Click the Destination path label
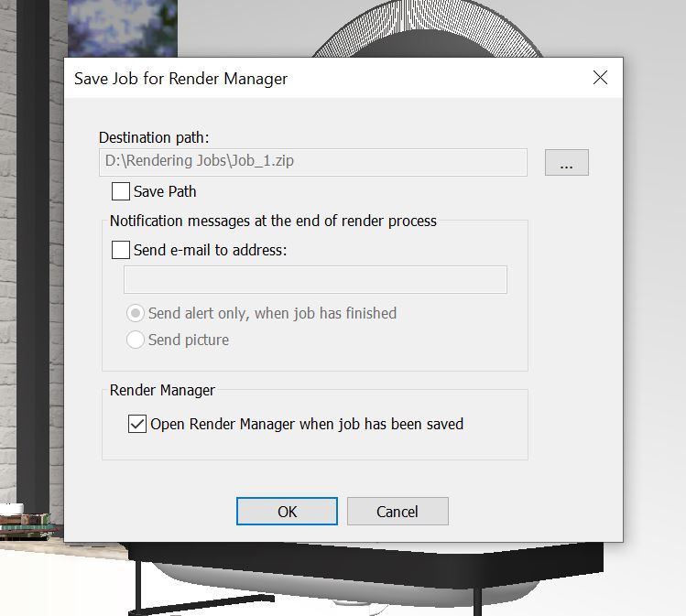686x616 pixels. (154, 137)
